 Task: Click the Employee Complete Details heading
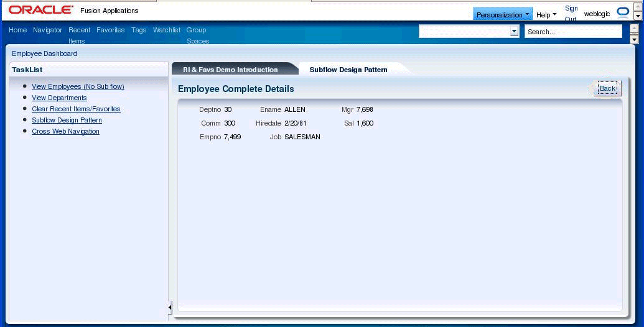coord(236,89)
